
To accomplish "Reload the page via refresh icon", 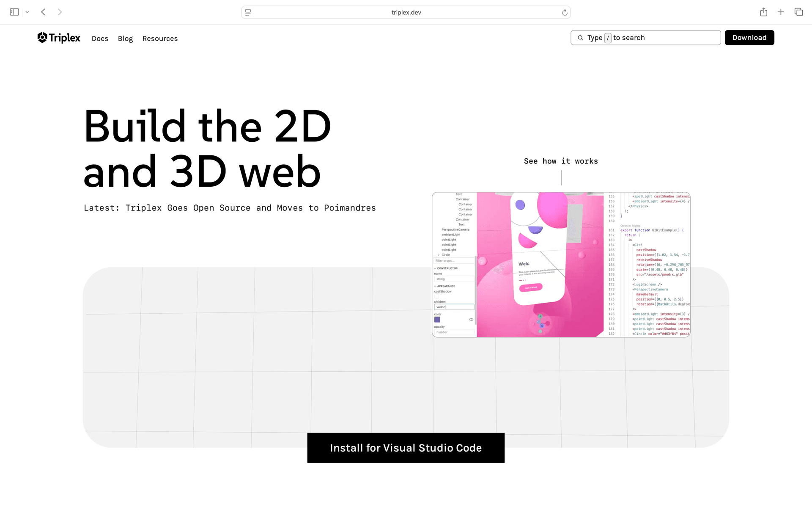I will coord(564,13).
